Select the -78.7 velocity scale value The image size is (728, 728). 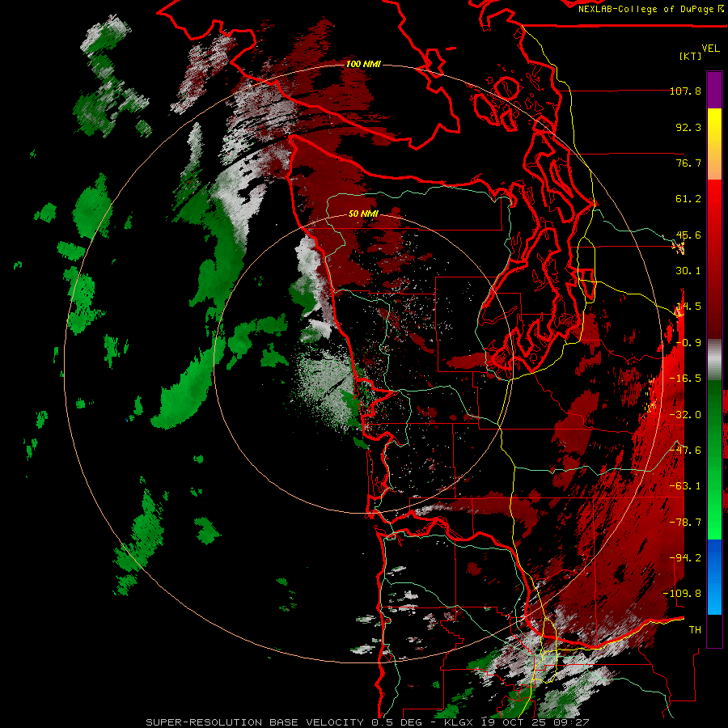685,523
